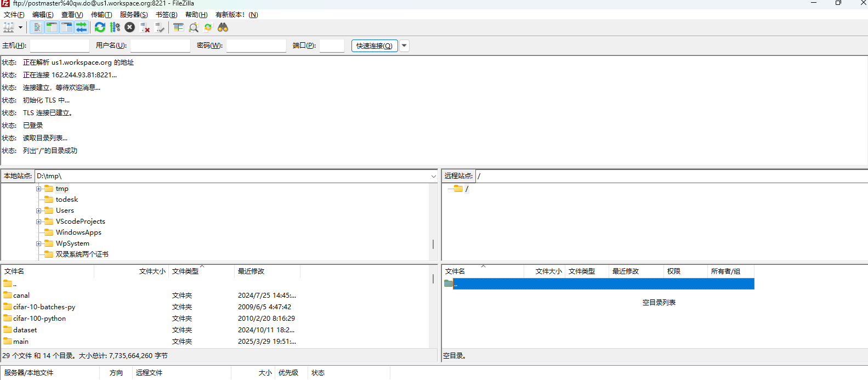Sort local files by 最近修改 column
This screenshot has height=380, width=868.
click(268, 271)
